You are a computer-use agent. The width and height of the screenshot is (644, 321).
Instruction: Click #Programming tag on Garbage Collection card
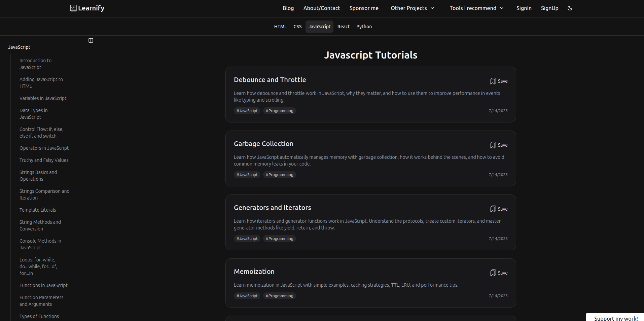pyautogui.click(x=279, y=175)
